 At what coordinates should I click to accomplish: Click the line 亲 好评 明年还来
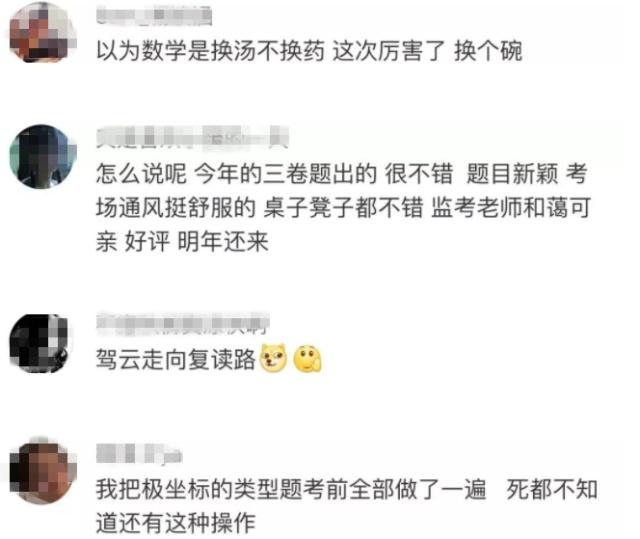tap(182, 242)
